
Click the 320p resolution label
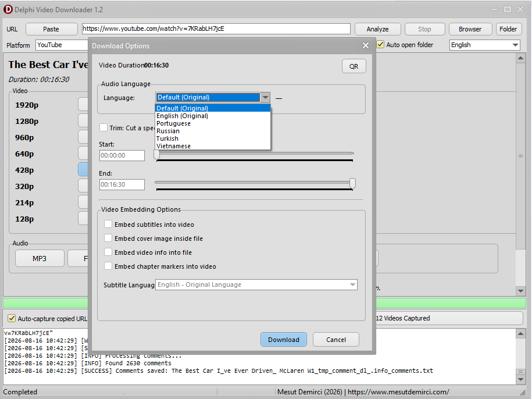click(24, 187)
